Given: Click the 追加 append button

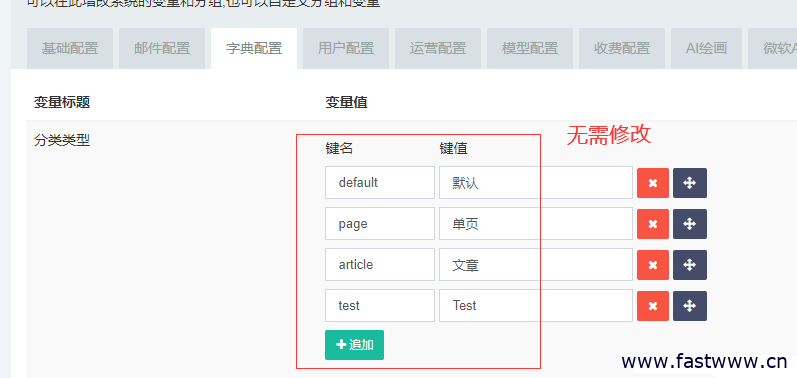Looking at the screenshot, I should pyautogui.click(x=354, y=345).
